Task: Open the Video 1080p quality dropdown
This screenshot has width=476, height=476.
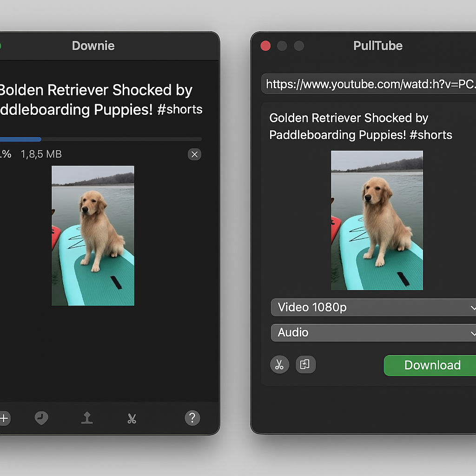Action: click(x=373, y=308)
